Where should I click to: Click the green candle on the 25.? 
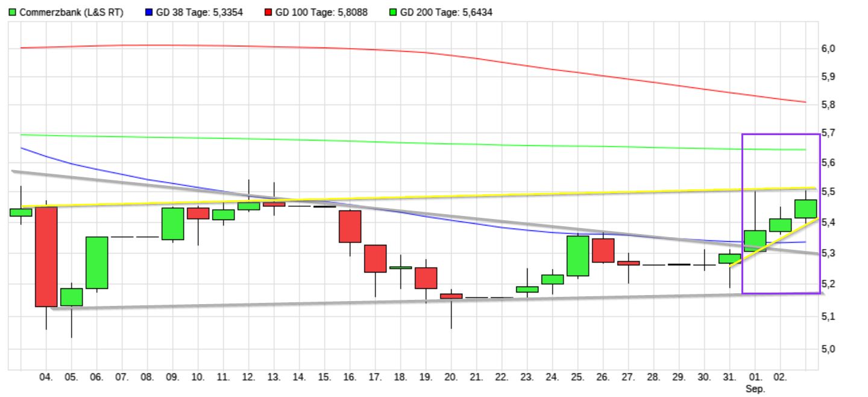click(x=577, y=256)
